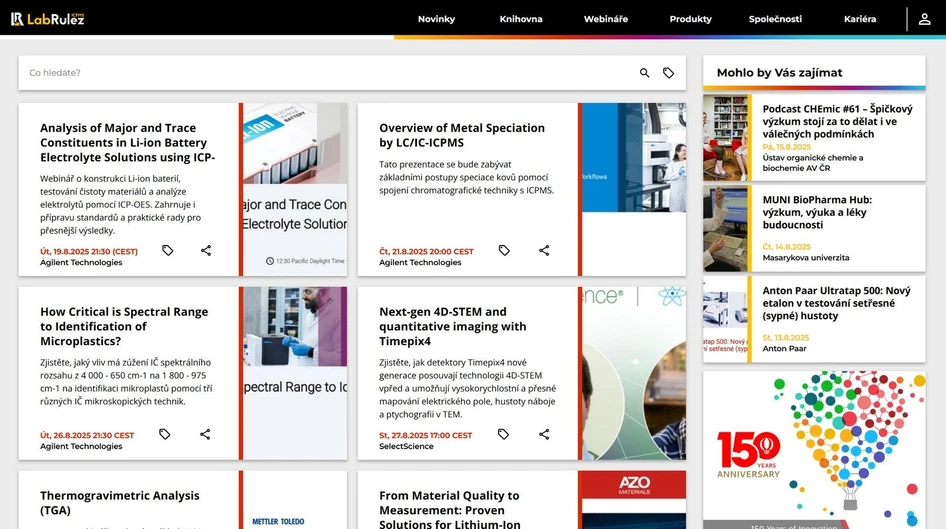The image size is (946, 529).
Task: Share the Next-gen 4D-STEM webinar
Action: pos(544,434)
